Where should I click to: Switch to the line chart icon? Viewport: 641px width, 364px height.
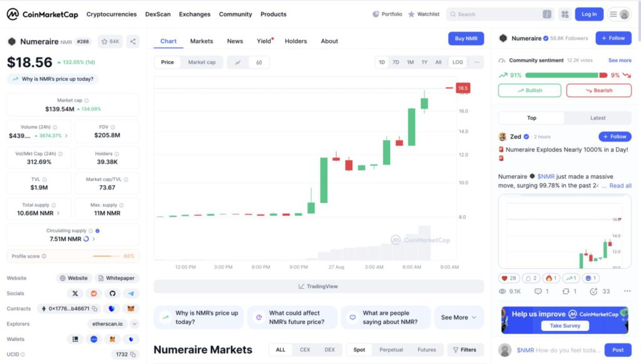(x=238, y=63)
